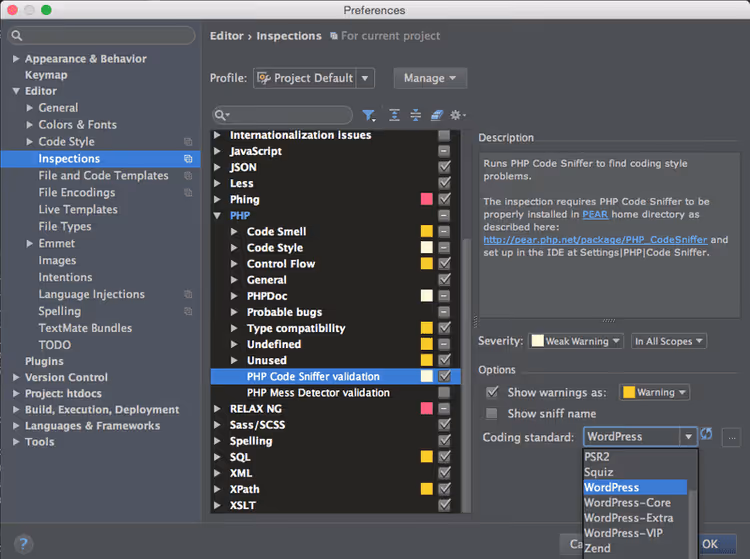
Task: Expand the Code Smell inspection group
Action: coord(234,231)
